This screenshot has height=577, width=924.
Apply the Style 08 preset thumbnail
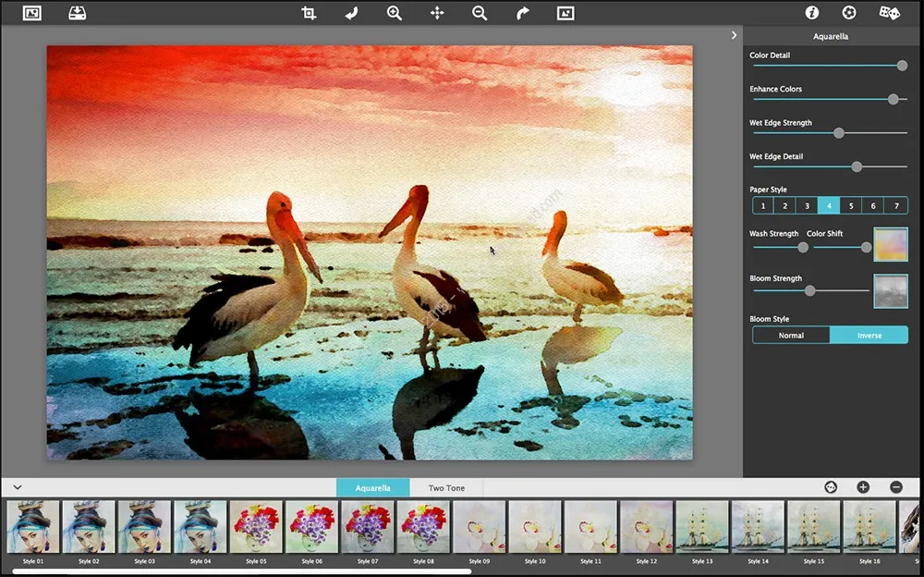[x=424, y=527]
